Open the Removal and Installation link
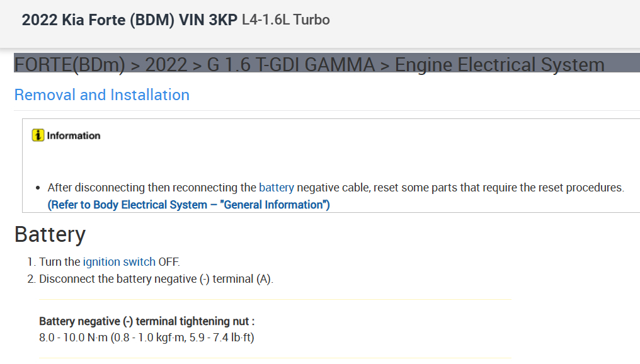640x364 pixels. point(101,95)
